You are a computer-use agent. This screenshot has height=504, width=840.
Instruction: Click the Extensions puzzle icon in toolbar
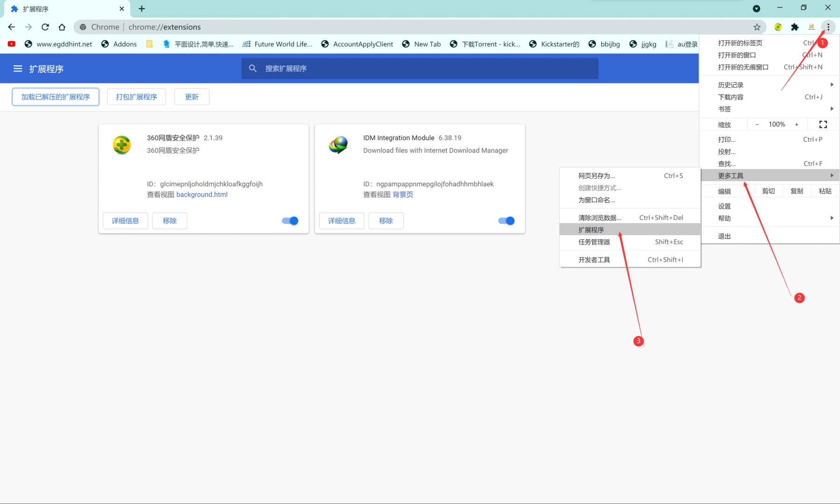click(x=795, y=27)
